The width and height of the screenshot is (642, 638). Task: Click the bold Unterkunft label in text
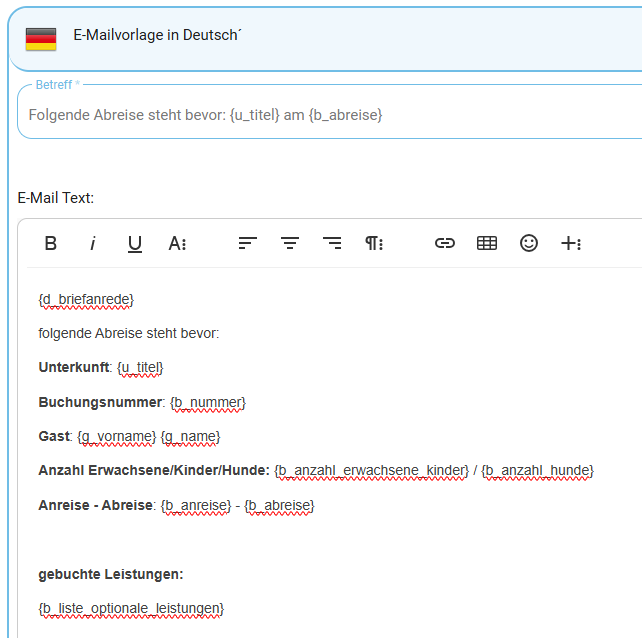[x=73, y=368]
